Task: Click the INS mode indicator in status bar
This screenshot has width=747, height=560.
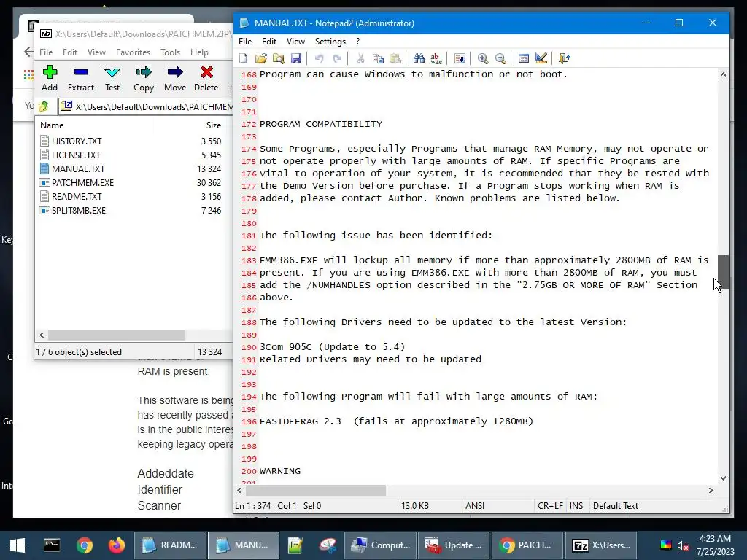Action: 576,506
